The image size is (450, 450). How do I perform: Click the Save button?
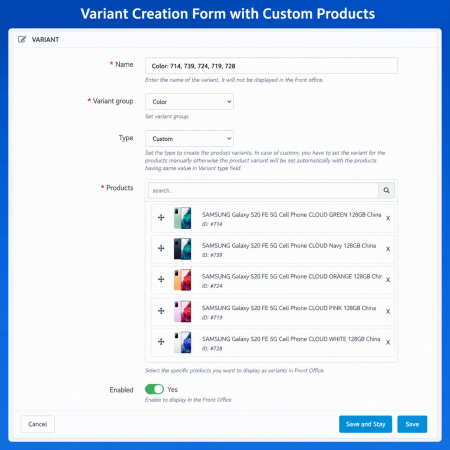(412, 424)
